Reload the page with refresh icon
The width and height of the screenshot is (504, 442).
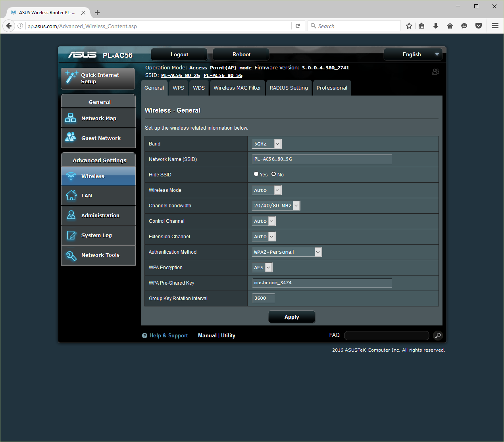click(298, 26)
